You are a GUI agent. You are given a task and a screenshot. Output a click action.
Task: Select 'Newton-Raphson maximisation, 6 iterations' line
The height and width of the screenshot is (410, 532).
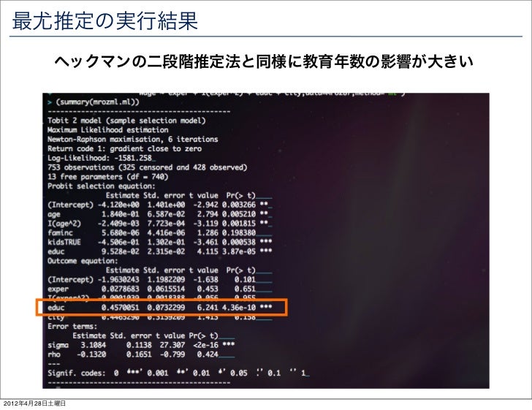(x=133, y=139)
